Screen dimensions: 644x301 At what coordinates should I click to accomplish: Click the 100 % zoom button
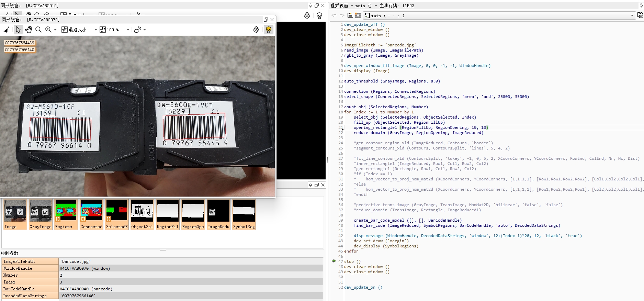tap(109, 30)
